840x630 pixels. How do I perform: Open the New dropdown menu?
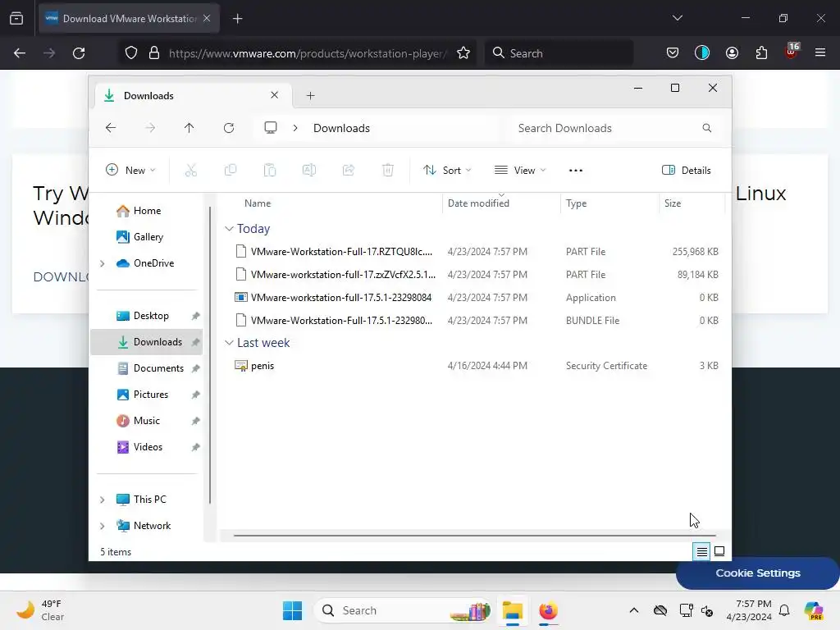coord(130,171)
